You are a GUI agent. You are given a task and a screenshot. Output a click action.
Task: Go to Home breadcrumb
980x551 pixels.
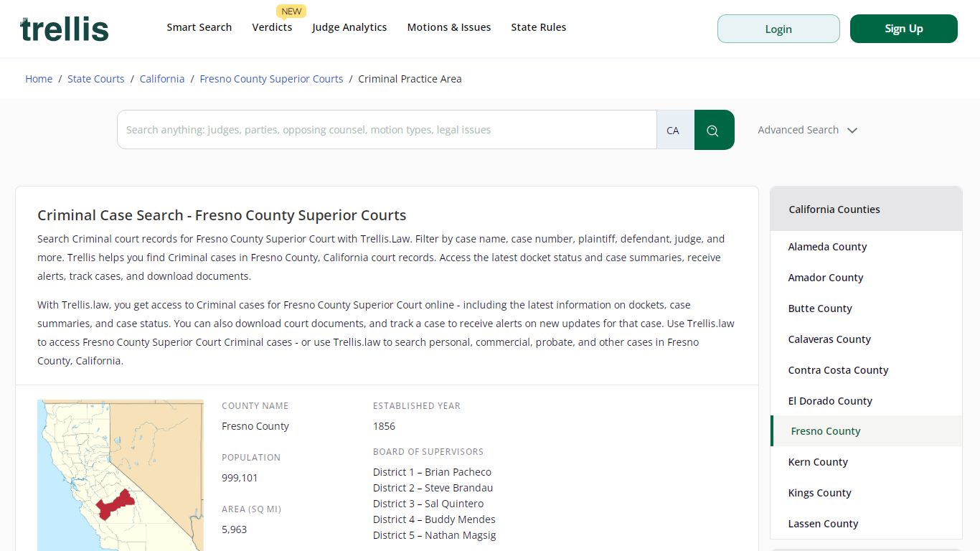pos(39,79)
